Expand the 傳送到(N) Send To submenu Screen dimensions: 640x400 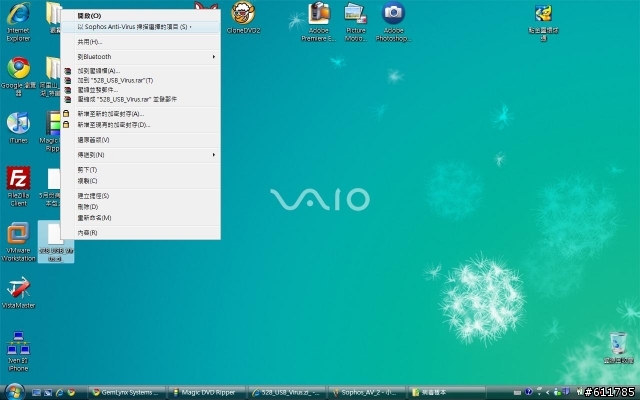pos(140,155)
